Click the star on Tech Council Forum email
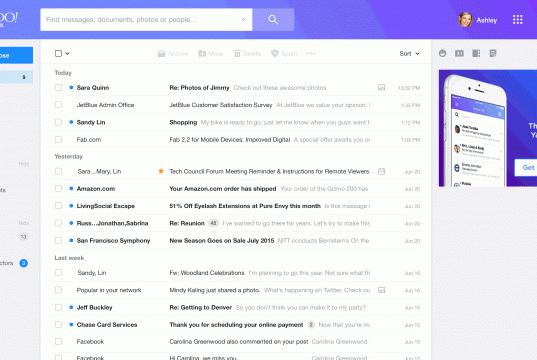537x360 pixels. pos(161,171)
